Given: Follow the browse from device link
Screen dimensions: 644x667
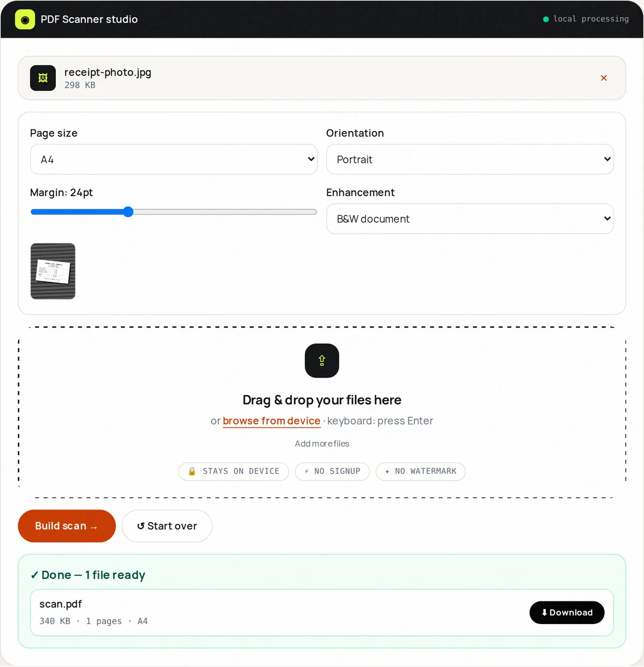Looking at the screenshot, I should point(272,421).
